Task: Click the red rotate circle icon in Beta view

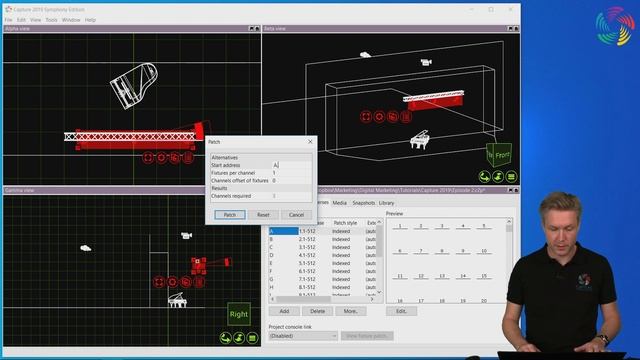Action: pos(379,117)
